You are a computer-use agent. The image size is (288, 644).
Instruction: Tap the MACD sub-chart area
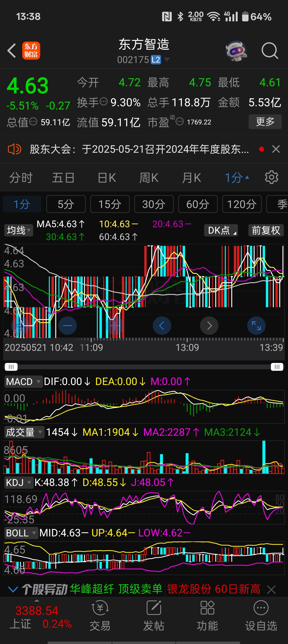click(x=144, y=406)
